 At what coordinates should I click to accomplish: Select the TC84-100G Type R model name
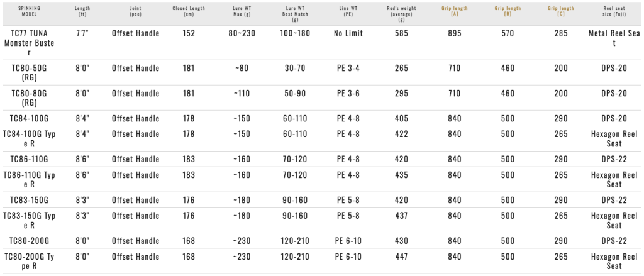30,139
